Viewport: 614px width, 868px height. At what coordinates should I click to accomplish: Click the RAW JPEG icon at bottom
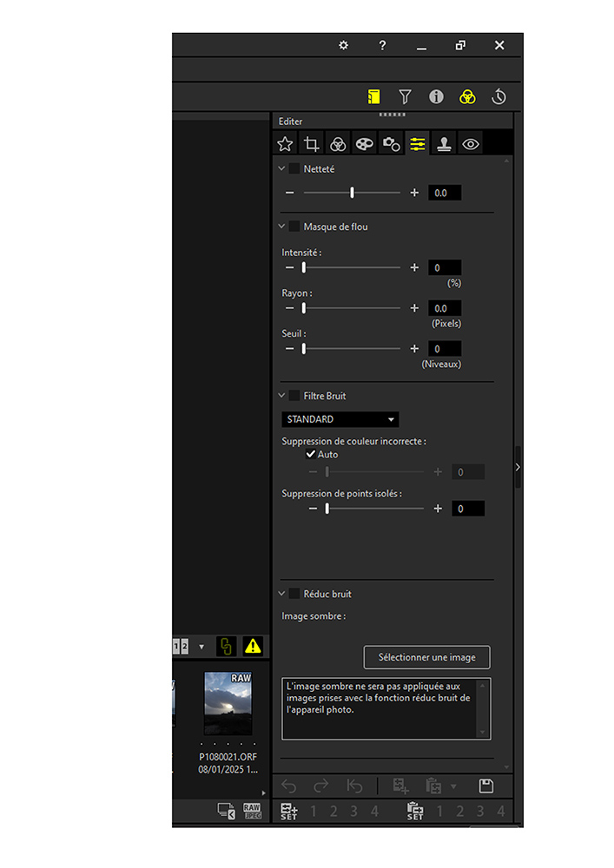[253, 811]
